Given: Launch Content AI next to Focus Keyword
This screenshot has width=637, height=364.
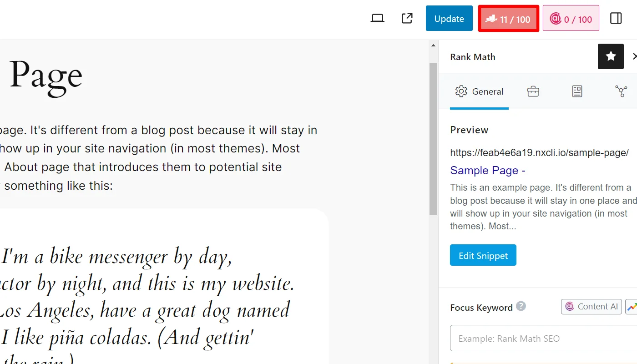Looking at the screenshot, I should [x=591, y=307].
